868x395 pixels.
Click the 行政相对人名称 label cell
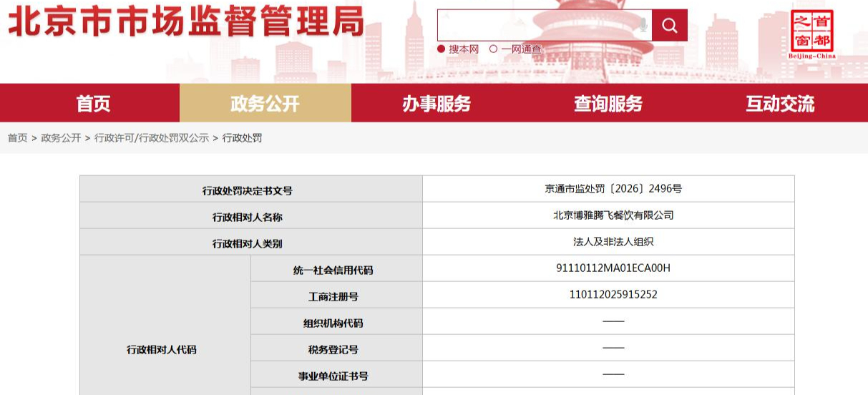coord(251,215)
